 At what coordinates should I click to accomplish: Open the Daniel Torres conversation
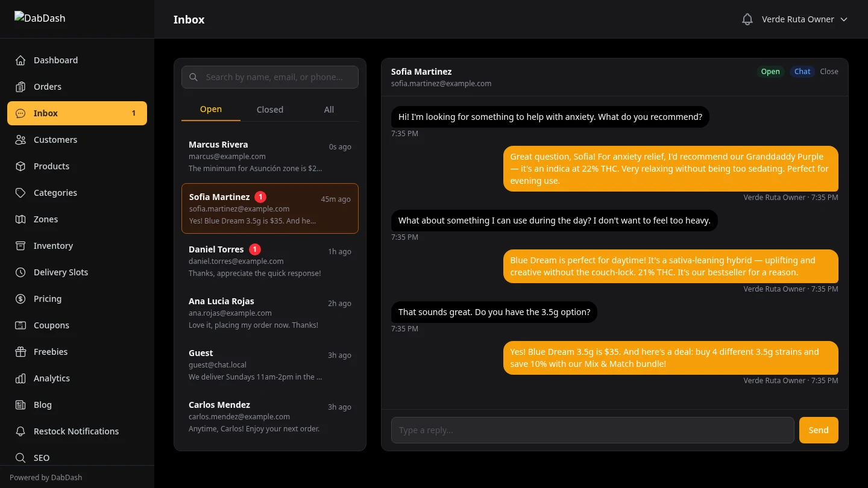coord(269,260)
